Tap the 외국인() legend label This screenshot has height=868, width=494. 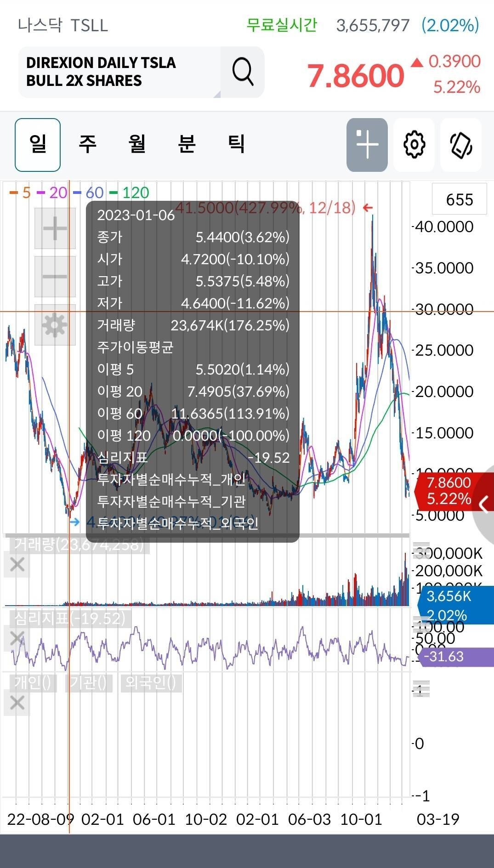click(x=151, y=682)
